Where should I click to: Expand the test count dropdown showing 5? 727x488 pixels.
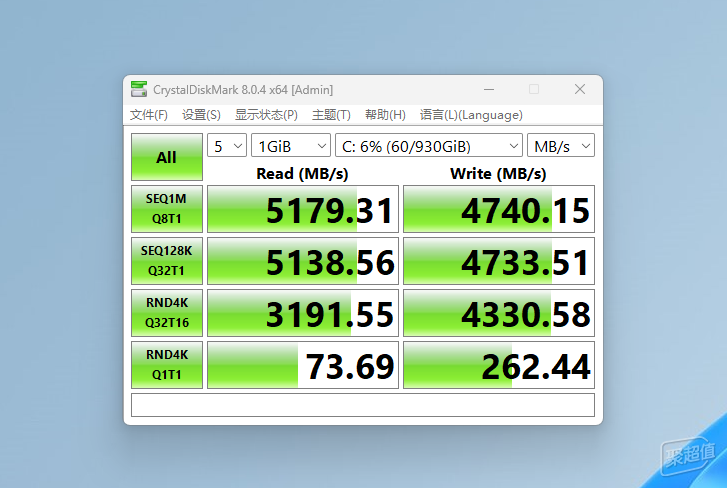tap(227, 146)
